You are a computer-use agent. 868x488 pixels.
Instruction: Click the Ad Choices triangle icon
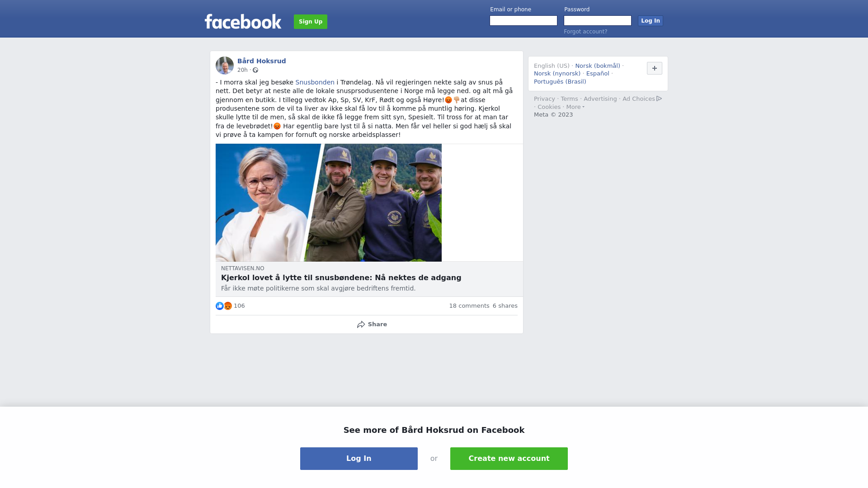pos(659,99)
